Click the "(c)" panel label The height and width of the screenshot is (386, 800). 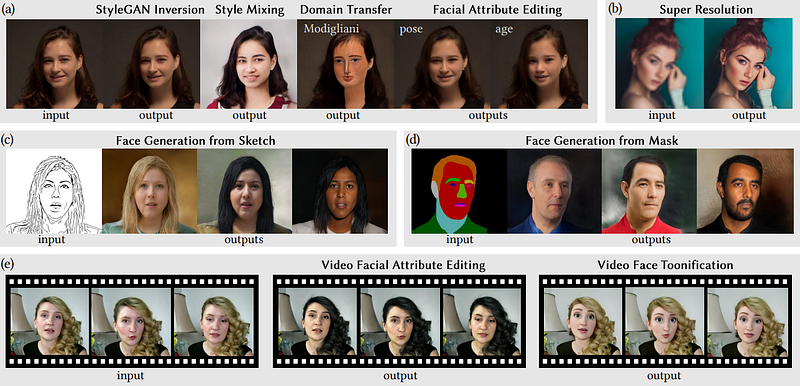click(8, 139)
